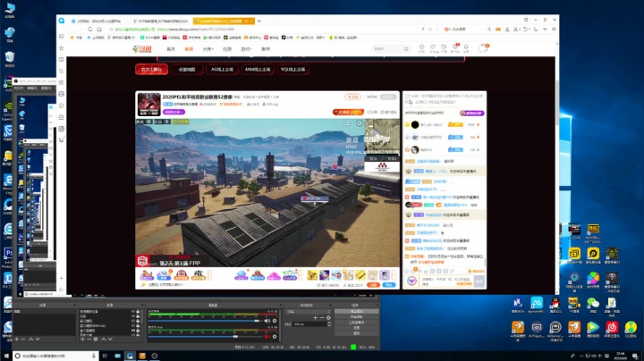Move source up in OBS Sources panel
The image size is (644, 361).
[x=104, y=339]
